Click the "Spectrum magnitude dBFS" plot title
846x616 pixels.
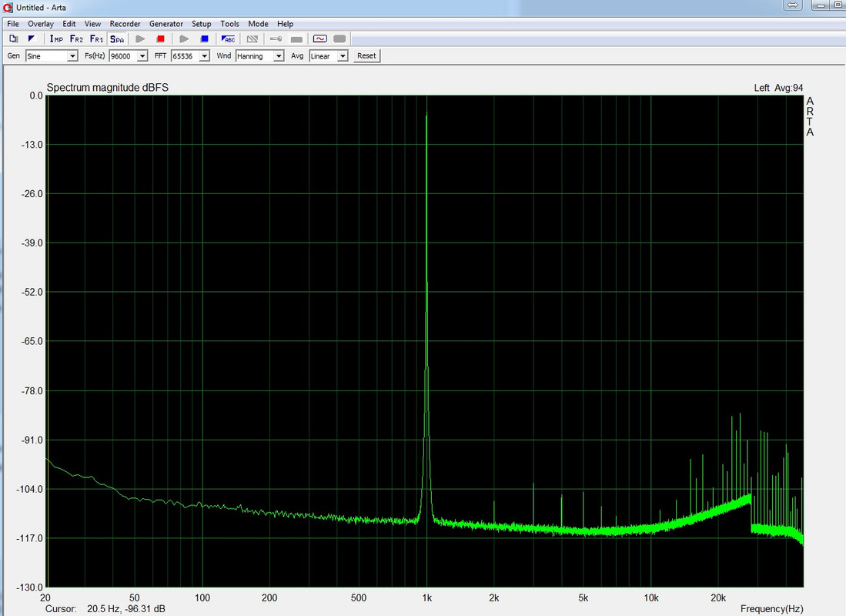(107, 88)
